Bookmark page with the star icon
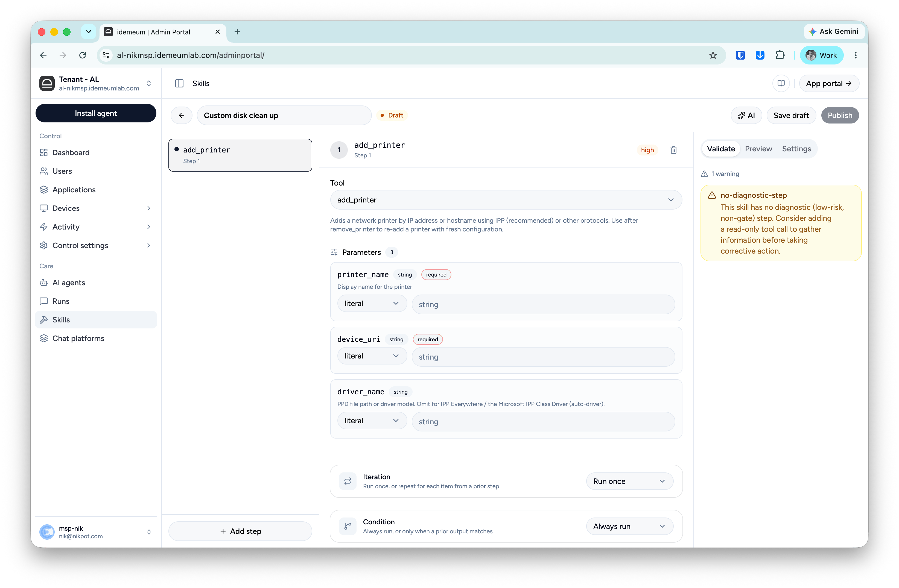899x588 pixels. pyautogui.click(x=713, y=55)
